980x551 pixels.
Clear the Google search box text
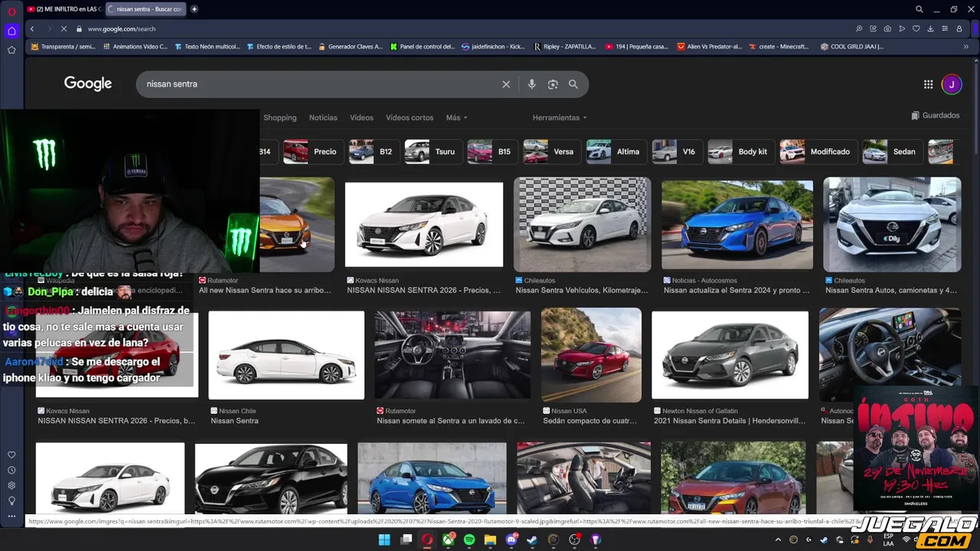point(506,84)
